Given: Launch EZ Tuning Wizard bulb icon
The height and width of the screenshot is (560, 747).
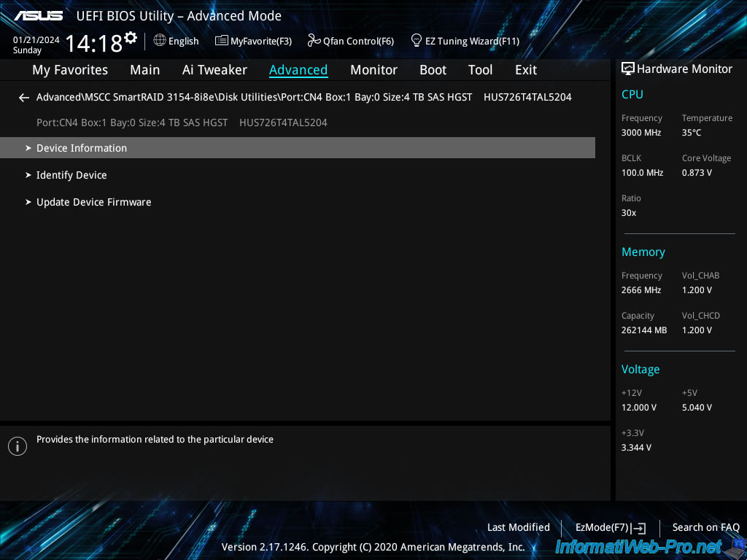Looking at the screenshot, I should pos(417,40).
